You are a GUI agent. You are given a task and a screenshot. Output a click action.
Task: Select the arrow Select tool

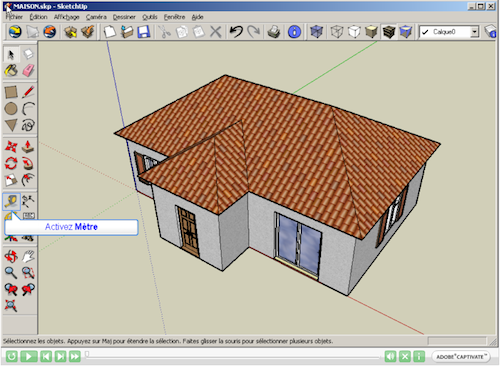[x=11, y=54]
